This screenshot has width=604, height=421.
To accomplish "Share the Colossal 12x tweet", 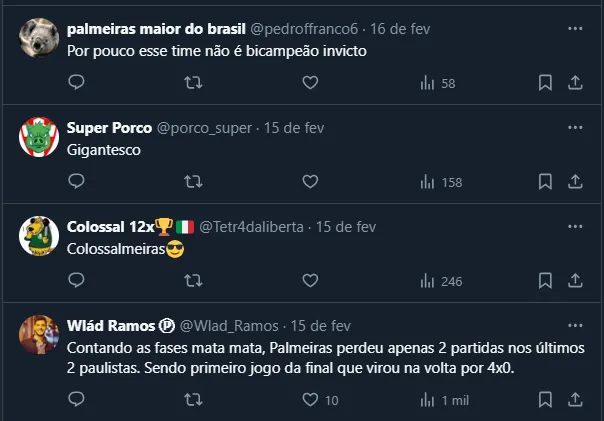I will pos(576,281).
